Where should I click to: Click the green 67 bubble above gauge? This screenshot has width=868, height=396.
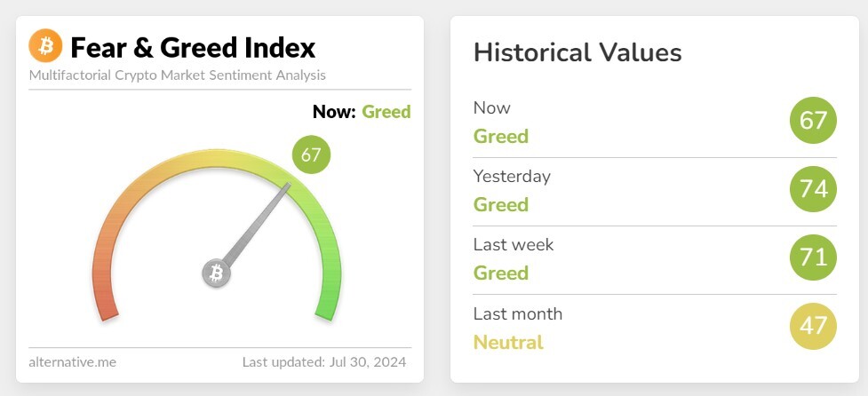point(311,154)
